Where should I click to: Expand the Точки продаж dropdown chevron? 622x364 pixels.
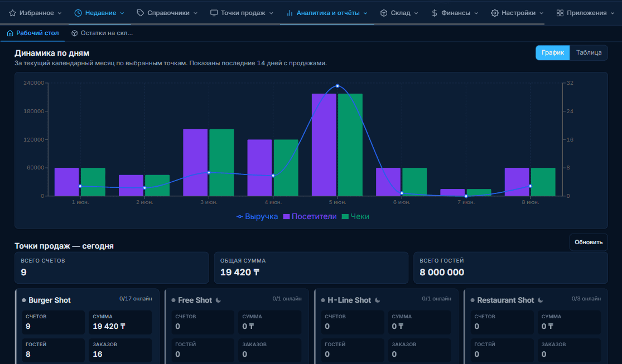(x=271, y=13)
